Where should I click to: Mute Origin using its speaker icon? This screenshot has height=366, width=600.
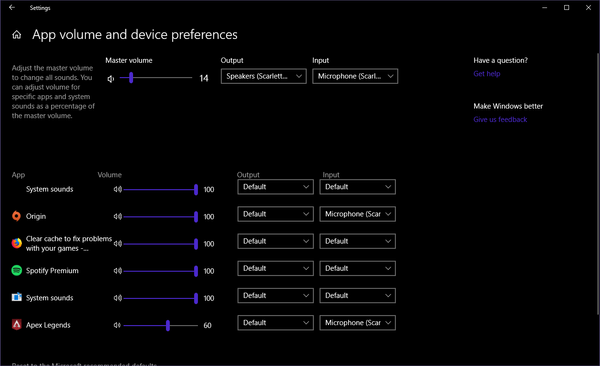coord(117,216)
